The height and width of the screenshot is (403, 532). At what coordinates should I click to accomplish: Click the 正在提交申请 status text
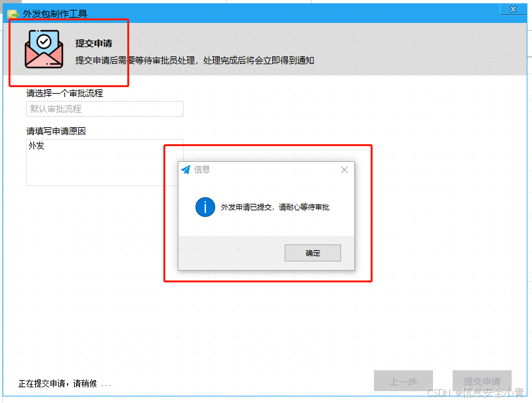[x=64, y=383]
